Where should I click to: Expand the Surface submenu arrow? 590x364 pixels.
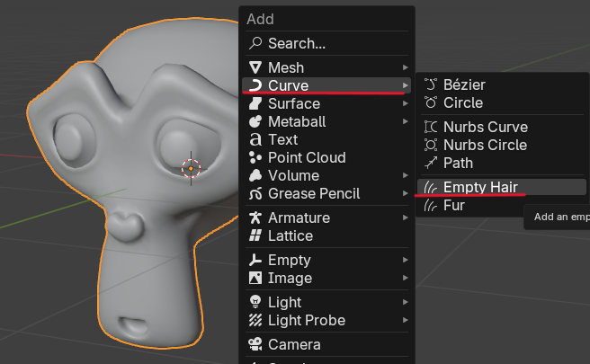pyautogui.click(x=407, y=103)
